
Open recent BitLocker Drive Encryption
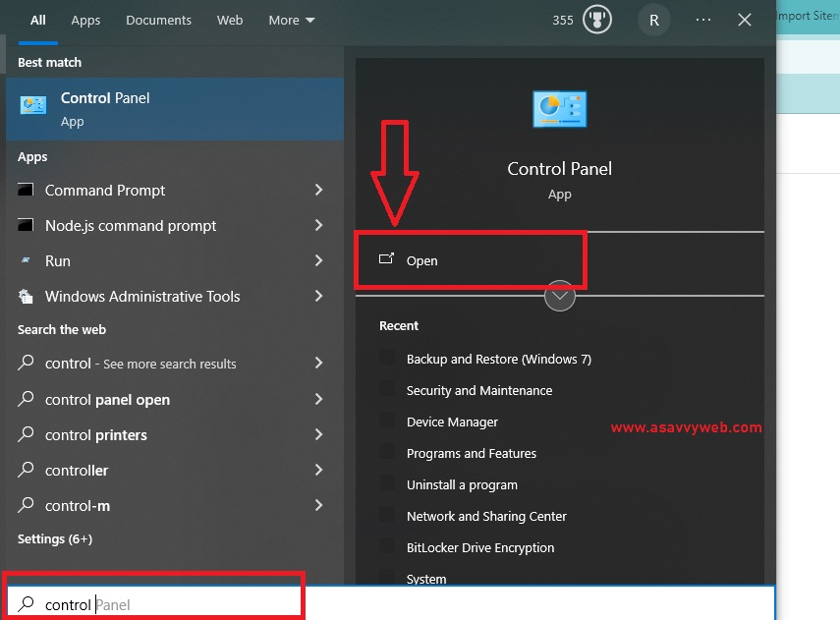click(480, 547)
